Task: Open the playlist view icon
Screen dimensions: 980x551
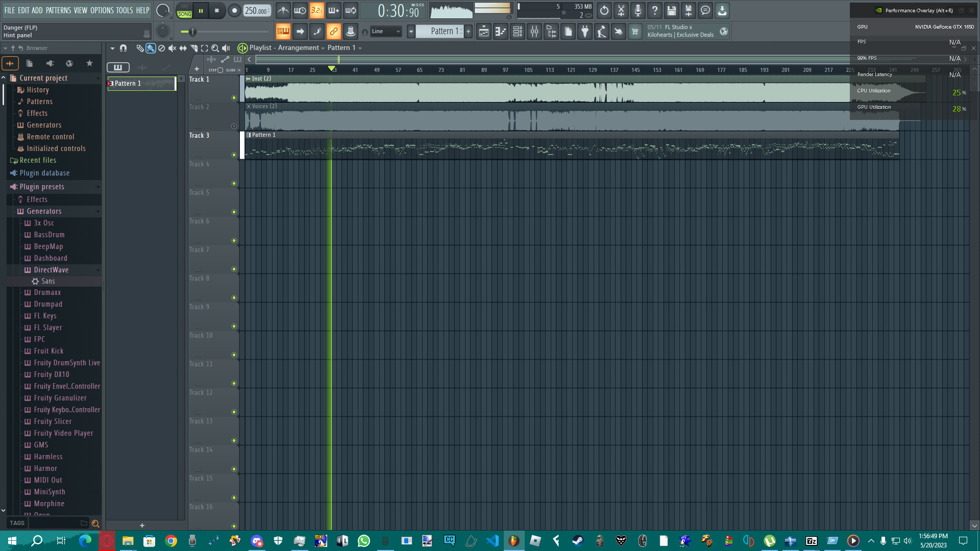Action: pyautogui.click(x=484, y=32)
